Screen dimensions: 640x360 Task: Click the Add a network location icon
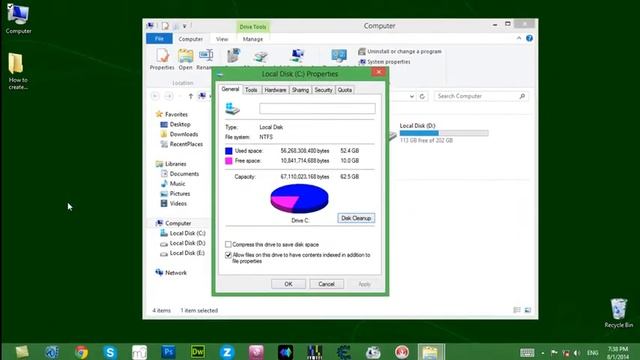[x=298, y=56]
